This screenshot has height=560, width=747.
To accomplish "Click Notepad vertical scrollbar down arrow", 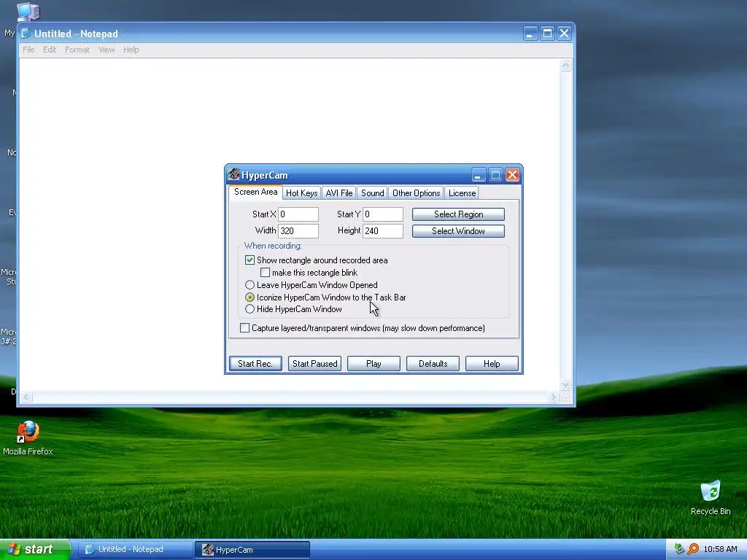I will [x=565, y=384].
